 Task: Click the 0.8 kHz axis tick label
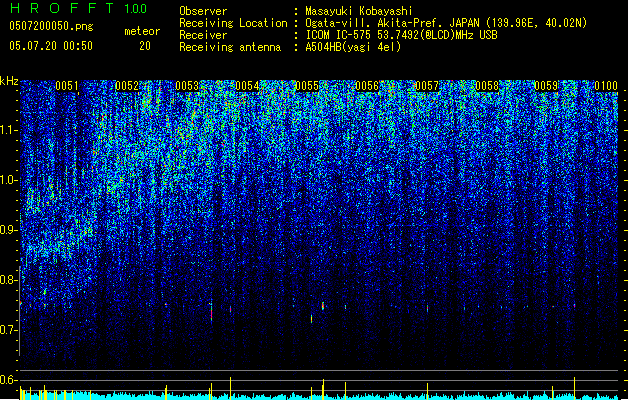click(9, 280)
